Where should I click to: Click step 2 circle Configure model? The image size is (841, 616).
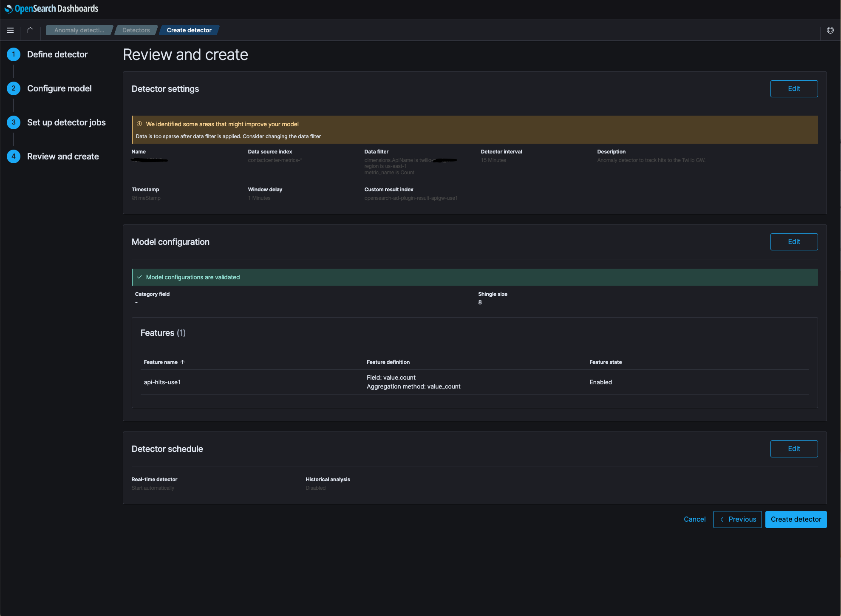14,88
